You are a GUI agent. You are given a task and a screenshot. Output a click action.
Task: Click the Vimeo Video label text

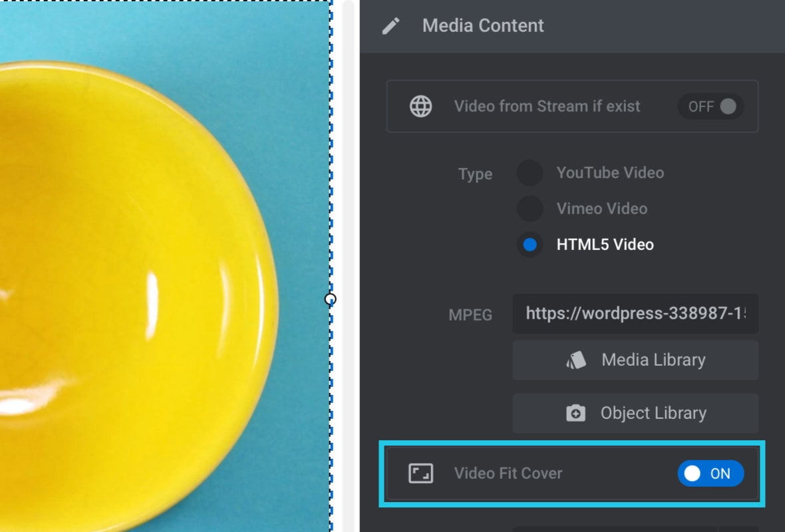point(602,209)
